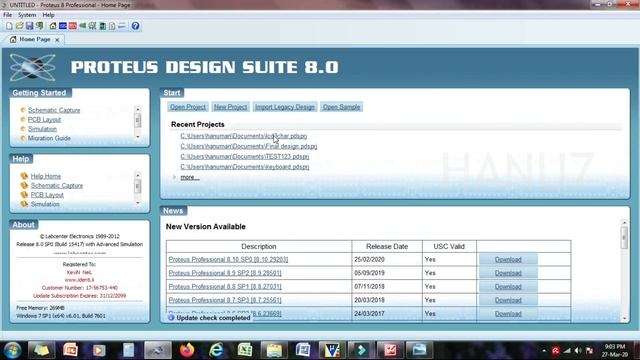Click the taskbar clock showing 9:03 PM
The image size is (640, 360).
[615, 350]
